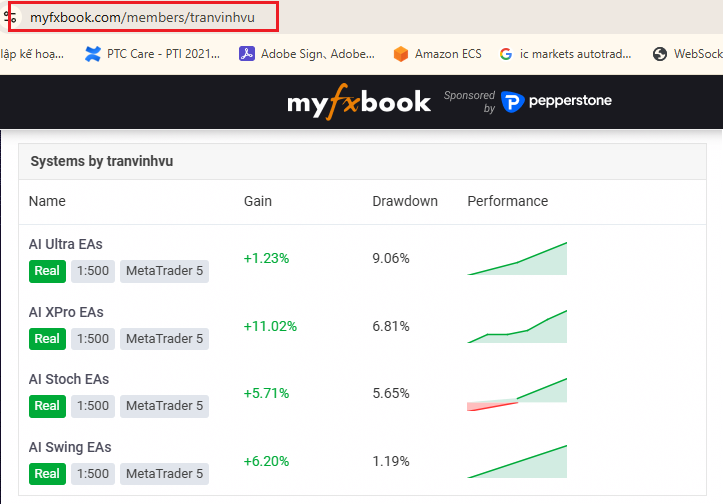Click the +11.02% gain value
Image resolution: width=723 pixels, height=504 pixels.
(270, 326)
